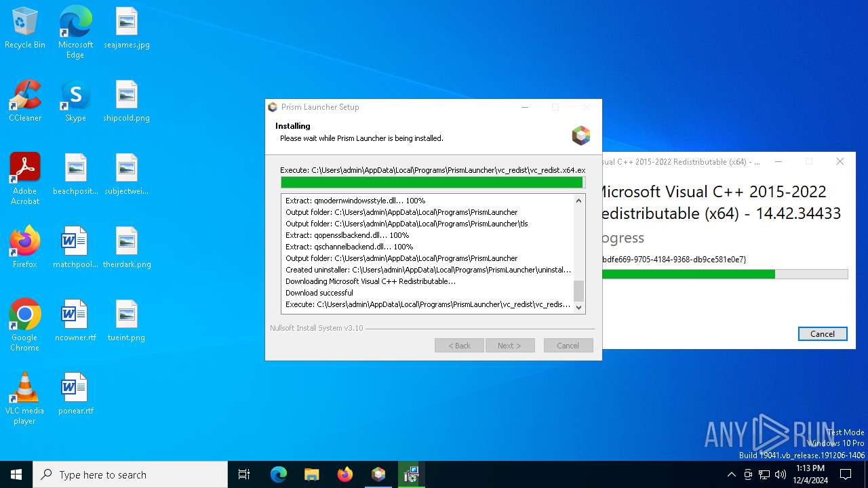Open Task View from the taskbar
Screen dimensions: 868x488
click(244, 474)
